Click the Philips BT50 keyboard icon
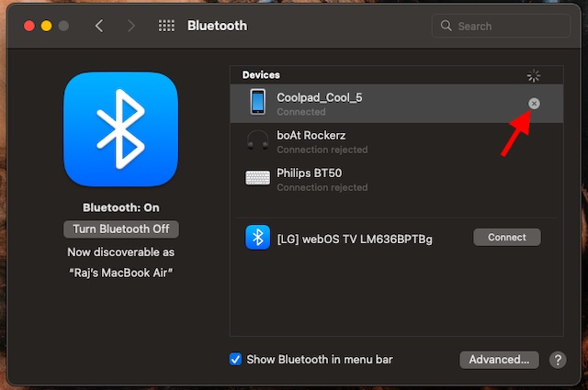The image size is (588, 390). tap(257, 178)
